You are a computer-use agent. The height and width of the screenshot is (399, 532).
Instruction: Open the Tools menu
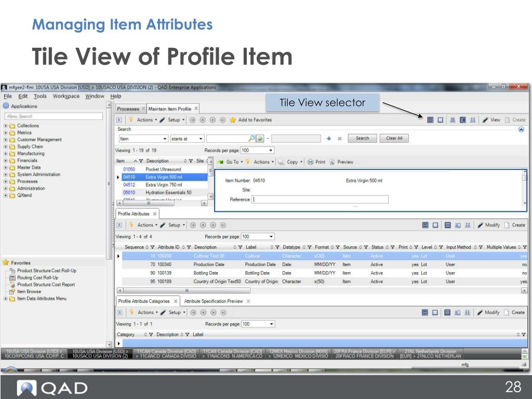40,96
